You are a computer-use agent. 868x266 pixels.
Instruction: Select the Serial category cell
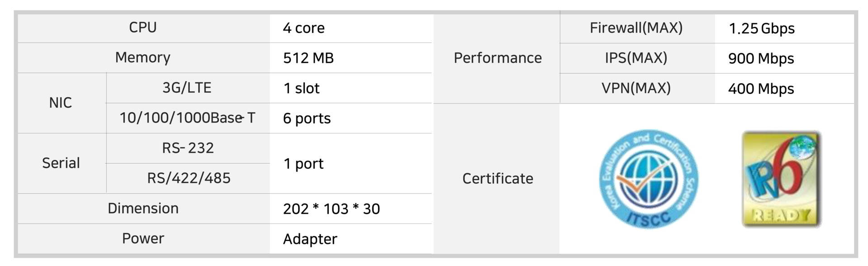62,163
